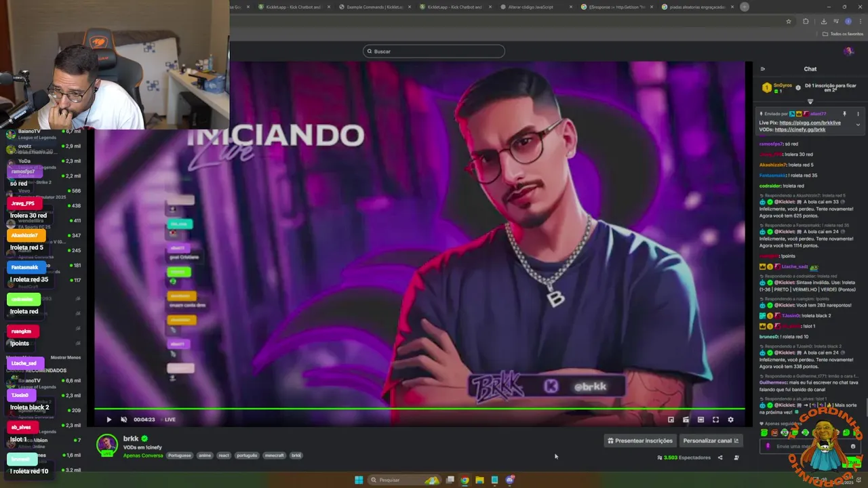Image resolution: width=868 pixels, height=488 pixels.
Task: Focus the Buscar search field
Action: (434, 52)
